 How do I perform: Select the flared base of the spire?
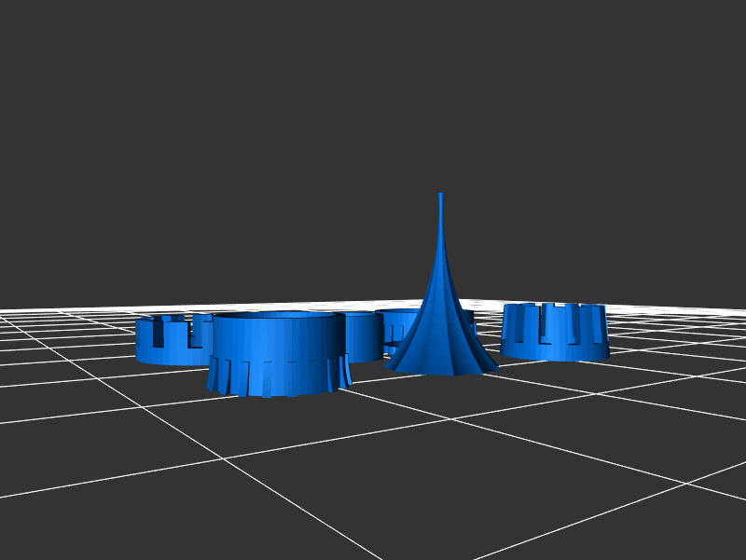[x=440, y=359]
